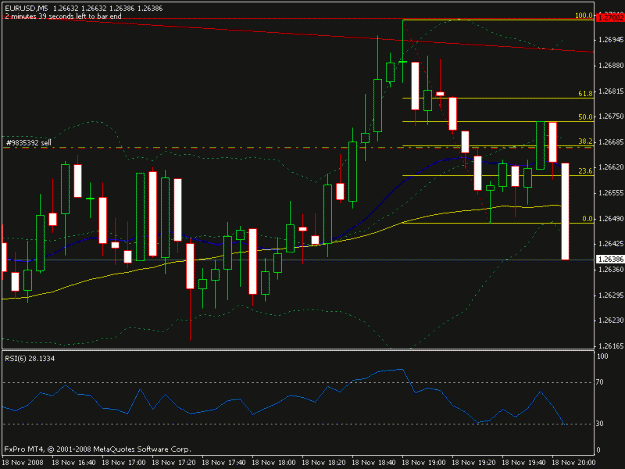
Task: Click the Fibonacci 38.2 level label
Action: coord(585,141)
